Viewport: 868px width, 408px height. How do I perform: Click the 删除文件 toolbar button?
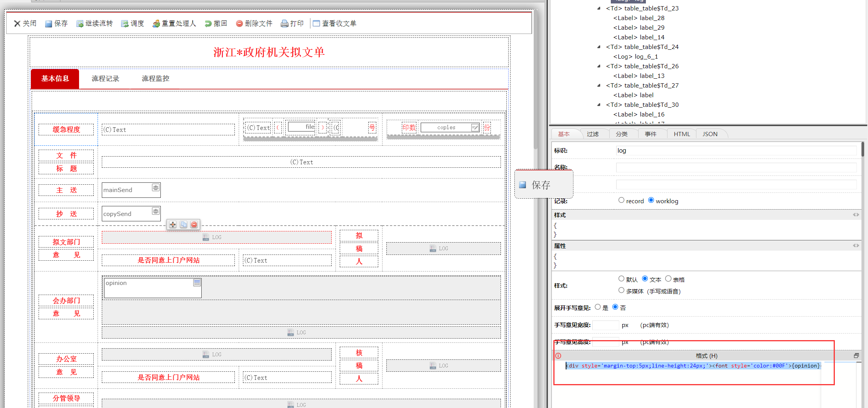[254, 24]
